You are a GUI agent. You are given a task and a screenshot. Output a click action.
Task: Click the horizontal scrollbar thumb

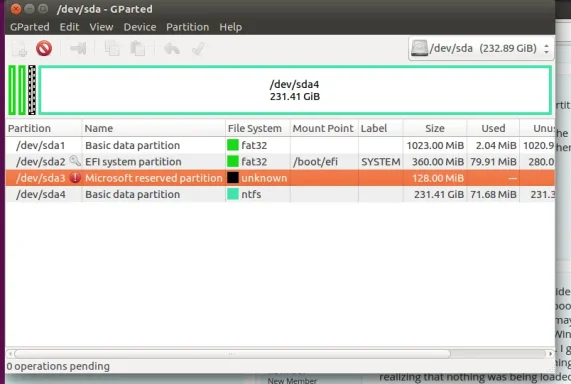click(232, 354)
